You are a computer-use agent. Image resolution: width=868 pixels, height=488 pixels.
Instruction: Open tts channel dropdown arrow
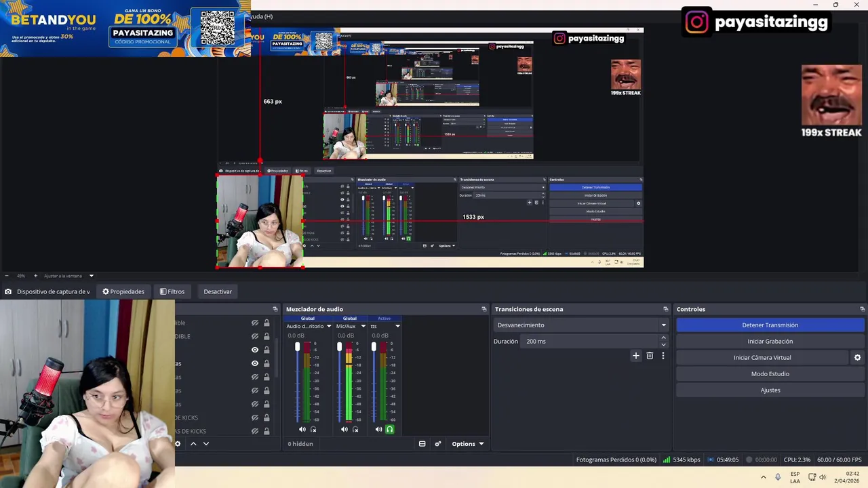click(397, 326)
